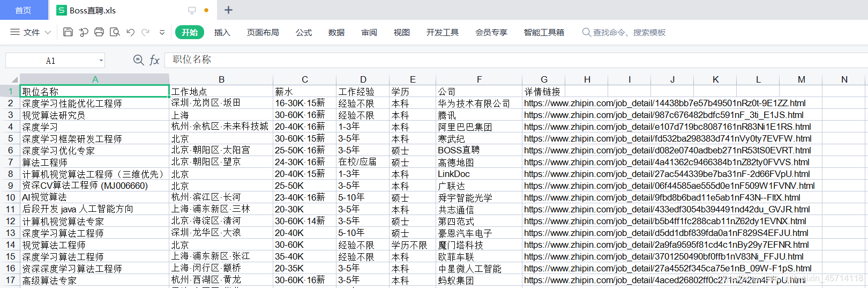Open the 文件 menu
The height and width of the screenshot is (288, 868).
[32, 32]
